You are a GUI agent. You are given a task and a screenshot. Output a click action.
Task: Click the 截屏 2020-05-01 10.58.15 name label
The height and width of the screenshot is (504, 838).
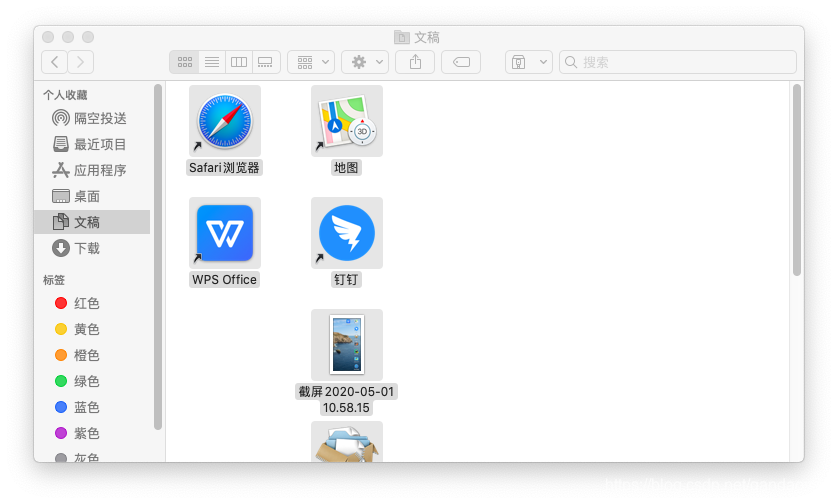point(346,399)
